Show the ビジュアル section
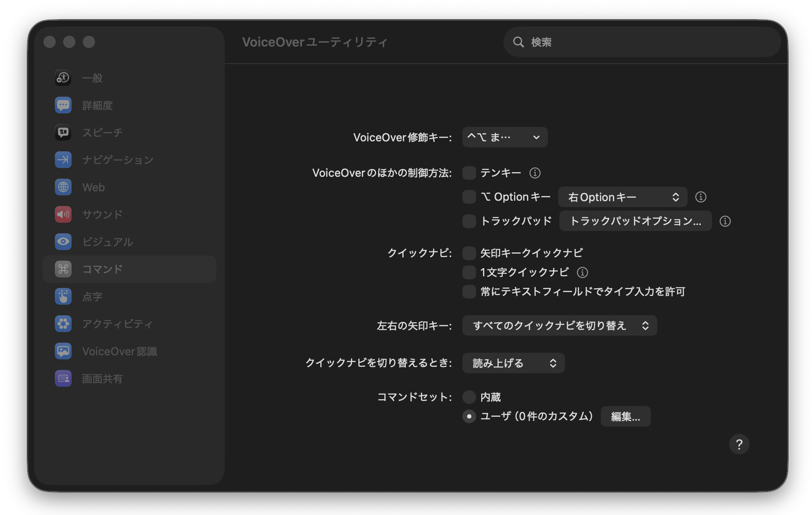Viewport: 812px width, 515px height. click(x=129, y=242)
